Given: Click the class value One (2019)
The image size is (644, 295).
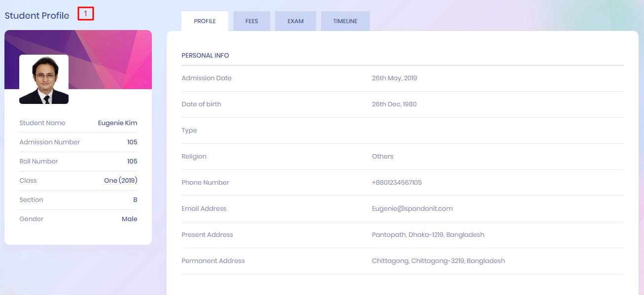Looking at the screenshot, I should click(x=120, y=181).
